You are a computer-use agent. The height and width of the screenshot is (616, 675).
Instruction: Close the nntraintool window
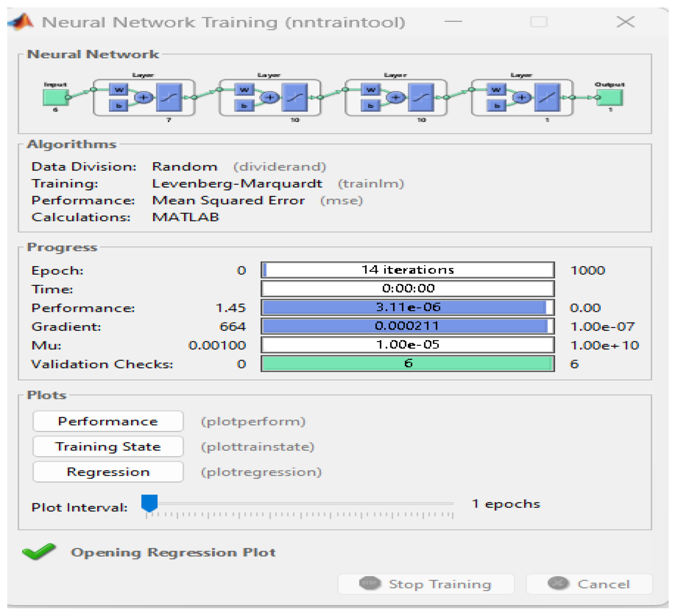coord(625,22)
